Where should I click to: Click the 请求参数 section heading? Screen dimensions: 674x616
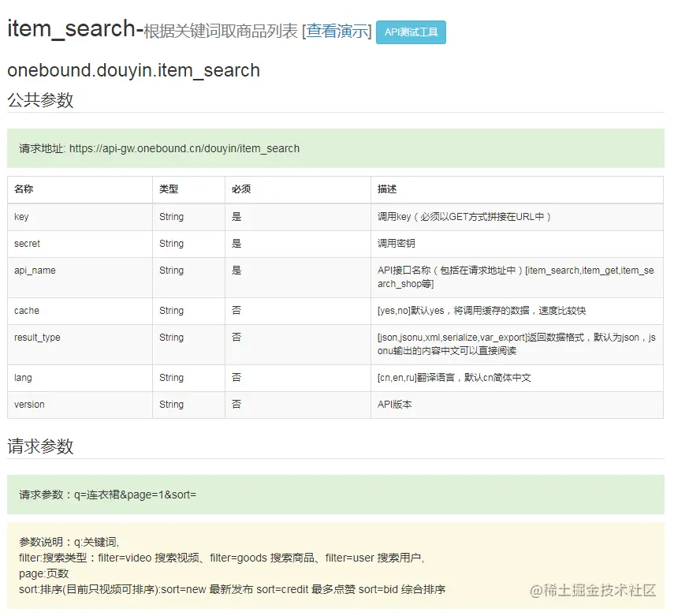[40, 446]
